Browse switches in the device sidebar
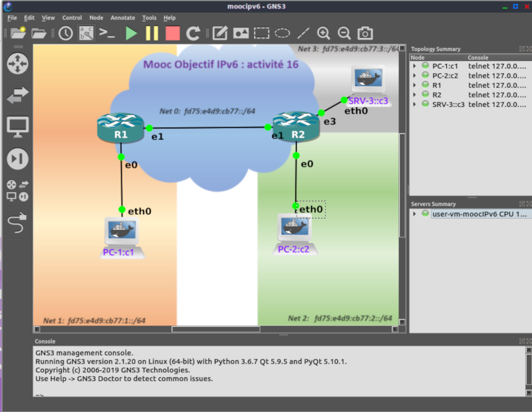 point(18,95)
